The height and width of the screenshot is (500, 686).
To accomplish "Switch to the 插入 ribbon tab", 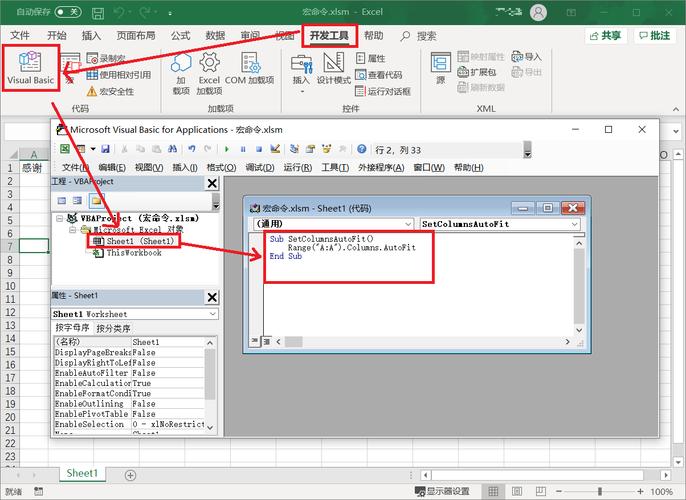I will pyautogui.click(x=91, y=35).
